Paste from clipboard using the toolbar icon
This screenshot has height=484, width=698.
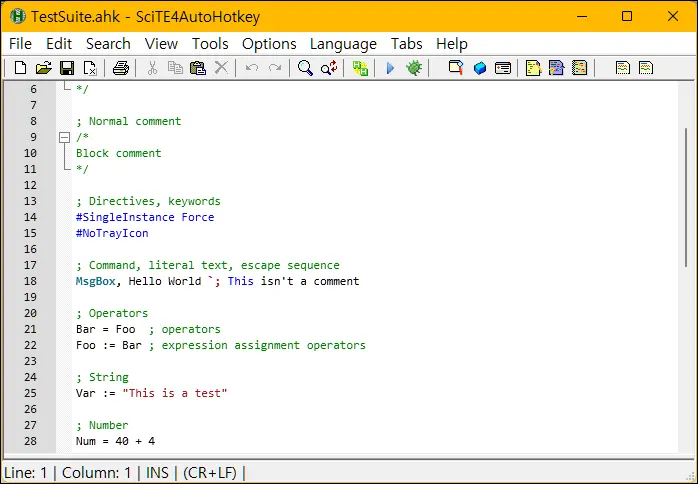click(198, 68)
